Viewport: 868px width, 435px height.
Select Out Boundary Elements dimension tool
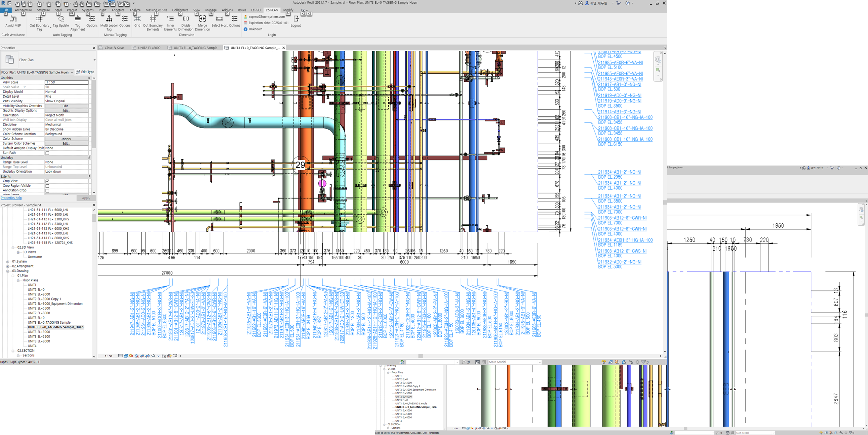[x=153, y=23]
